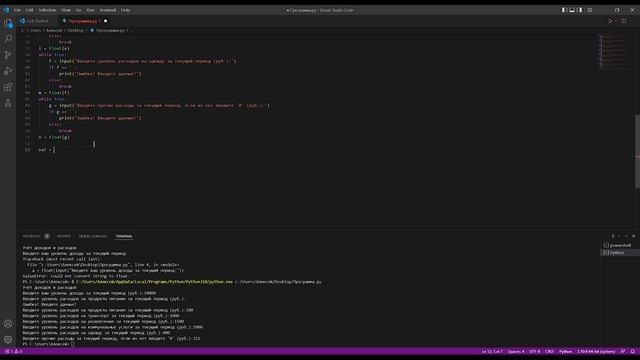
Task: Click Users in the breadcrumb path
Action: point(36,30)
